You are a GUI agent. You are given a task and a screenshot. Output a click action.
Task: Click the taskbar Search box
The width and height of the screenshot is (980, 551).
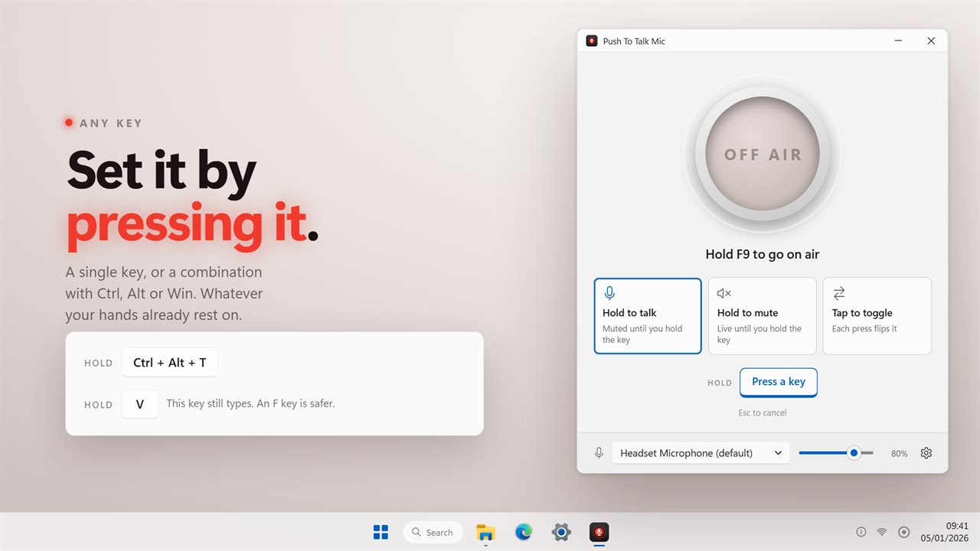pos(433,532)
